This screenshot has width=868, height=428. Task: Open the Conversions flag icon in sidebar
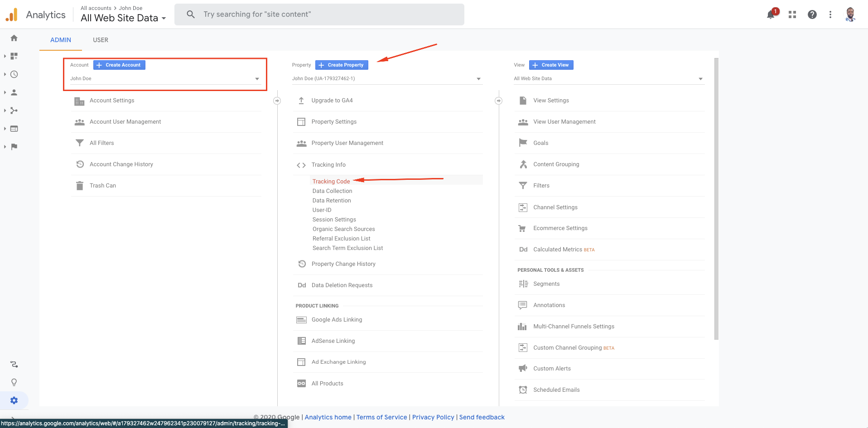[14, 147]
